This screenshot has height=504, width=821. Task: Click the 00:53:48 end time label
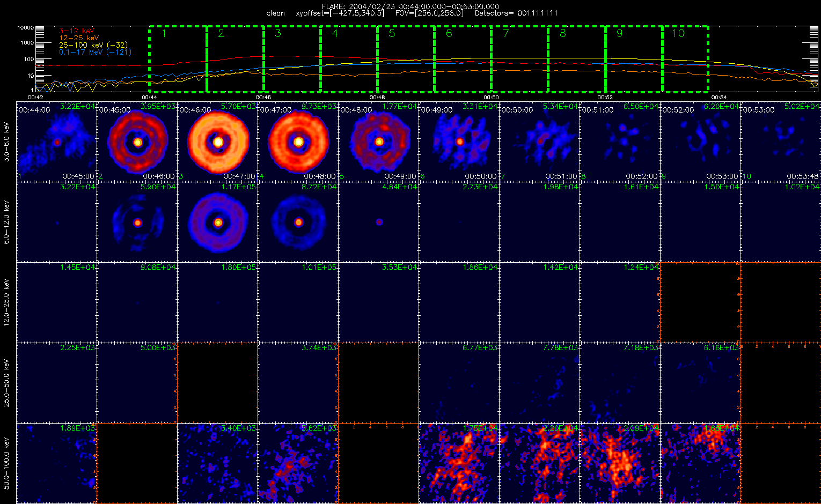click(803, 176)
